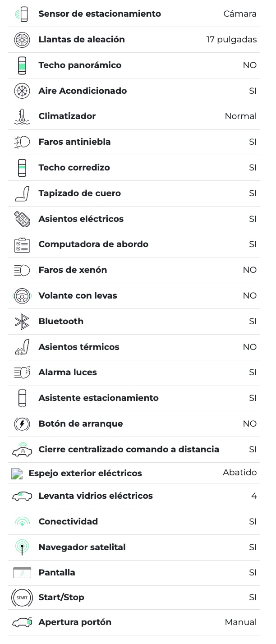Click the Manual value for Apertura portón
The height and width of the screenshot is (644, 276).
(x=240, y=622)
